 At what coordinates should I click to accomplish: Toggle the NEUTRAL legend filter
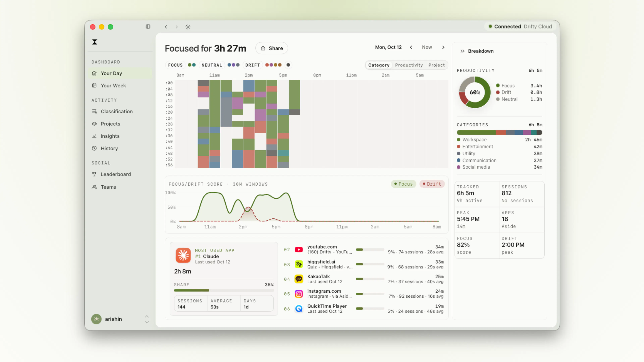(x=212, y=65)
